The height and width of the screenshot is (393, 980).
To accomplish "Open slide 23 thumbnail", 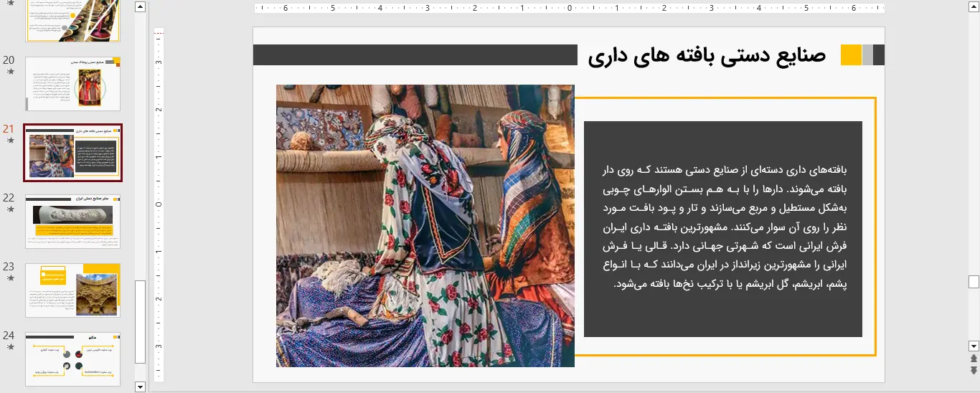I will click(72, 290).
